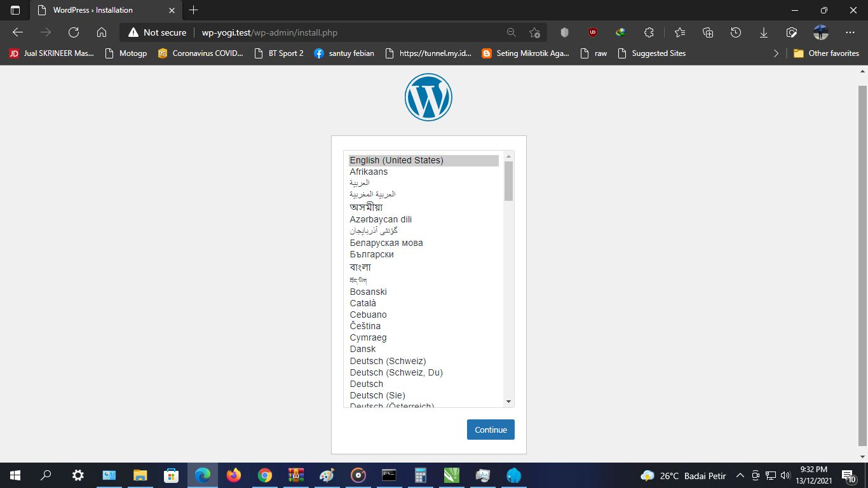Select Cymraeg language
This screenshot has width=868, height=488.
pos(424,337)
